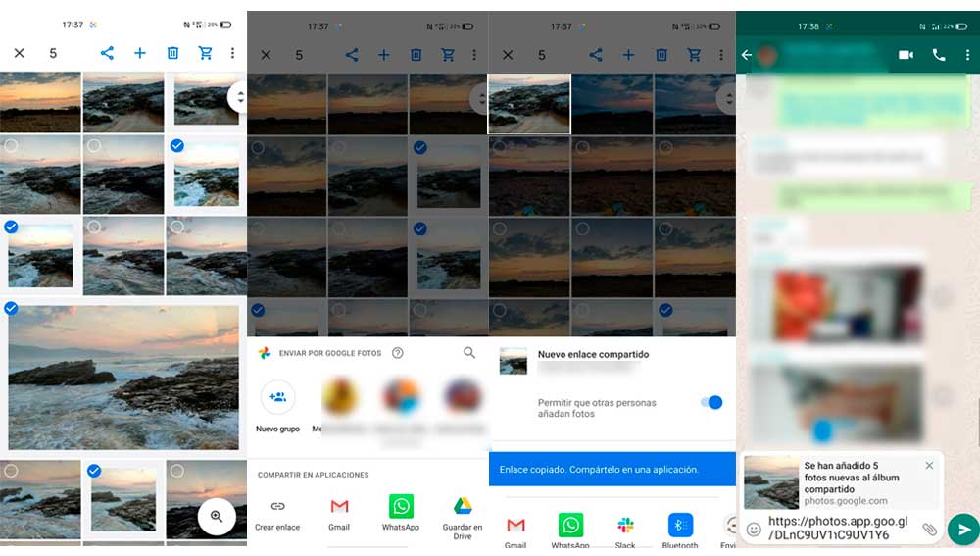Tap the plus add-to icon in the first Photos screen

(x=140, y=53)
